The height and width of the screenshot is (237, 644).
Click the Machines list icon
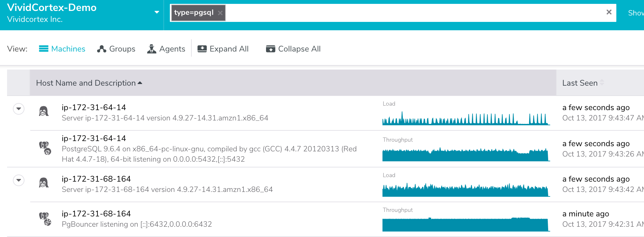43,49
